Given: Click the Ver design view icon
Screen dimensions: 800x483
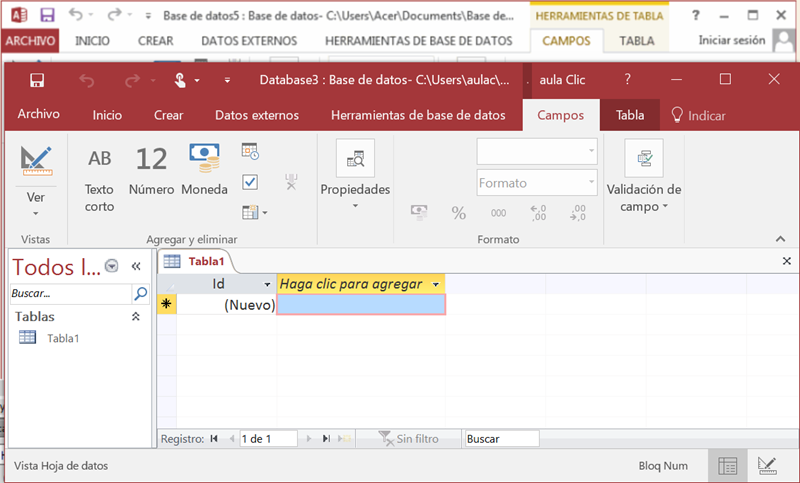Looking at the screenshot, I should (36, 161).
